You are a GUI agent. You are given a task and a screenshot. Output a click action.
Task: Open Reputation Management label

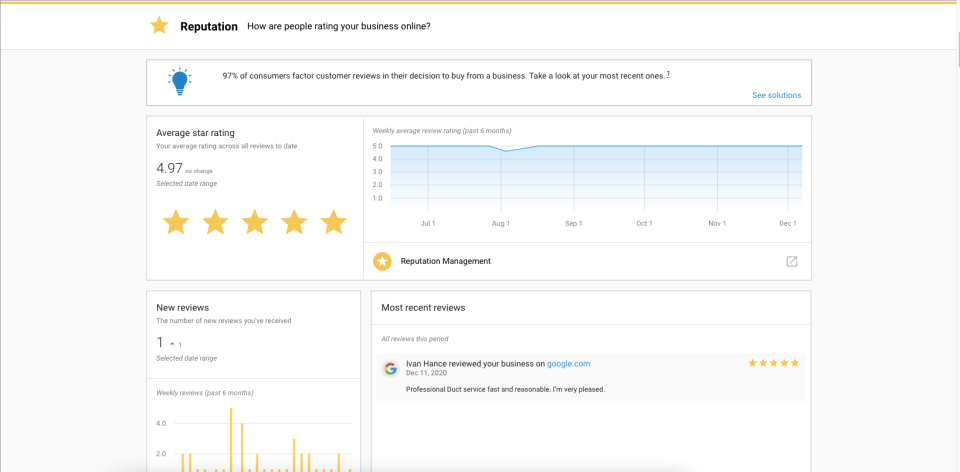[445, 261]
